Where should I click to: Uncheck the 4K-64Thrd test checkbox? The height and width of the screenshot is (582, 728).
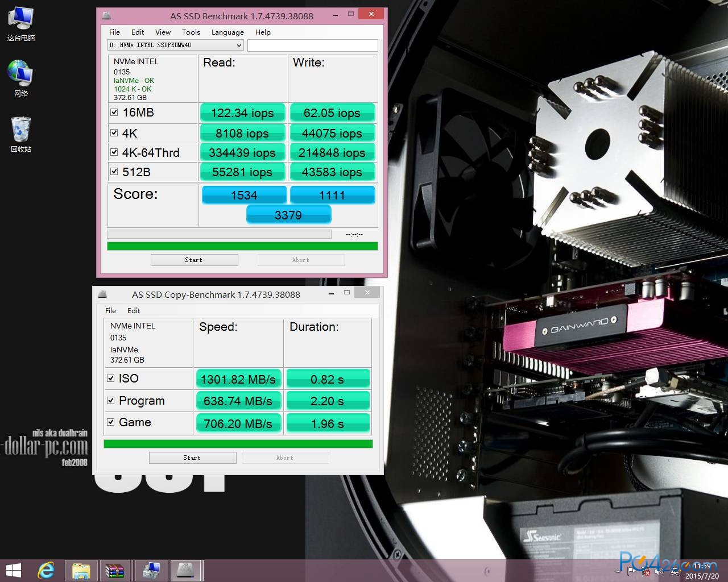coord(114,152)
